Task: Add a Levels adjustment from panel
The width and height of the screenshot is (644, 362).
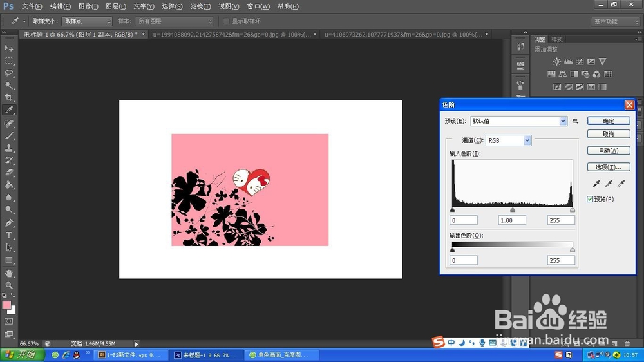Action: [x=569, y=62]
